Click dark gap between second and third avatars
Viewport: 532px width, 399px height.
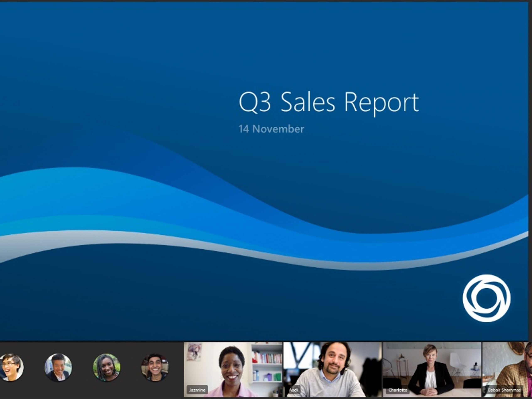[82, 367]
